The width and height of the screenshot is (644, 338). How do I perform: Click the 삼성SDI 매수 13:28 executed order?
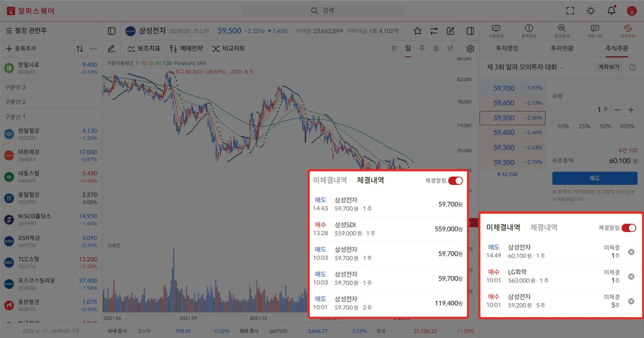pos(388,229)
